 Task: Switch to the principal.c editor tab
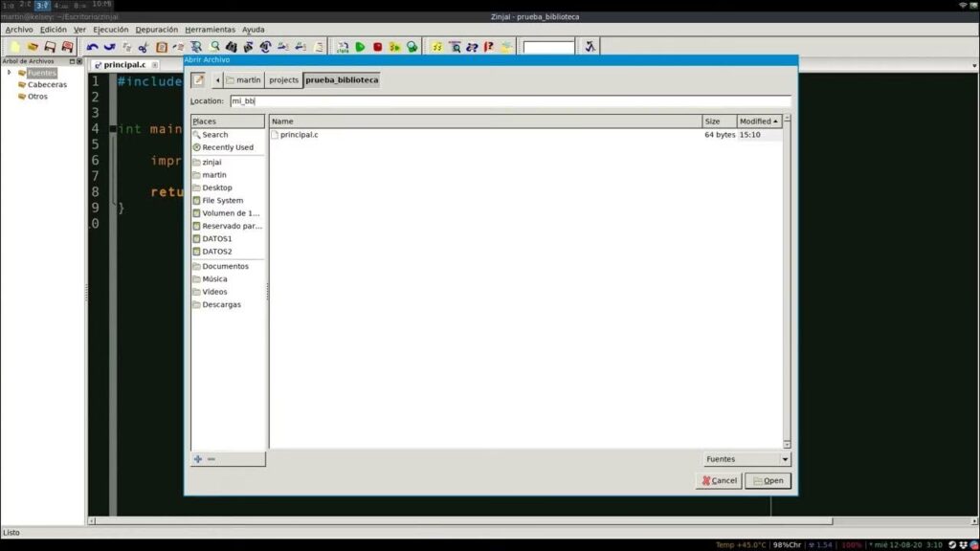point(124,65)
